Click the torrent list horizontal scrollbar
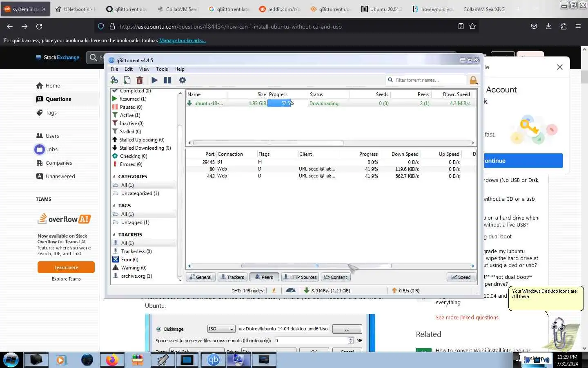Screen dimensions: 588x368 268,143
